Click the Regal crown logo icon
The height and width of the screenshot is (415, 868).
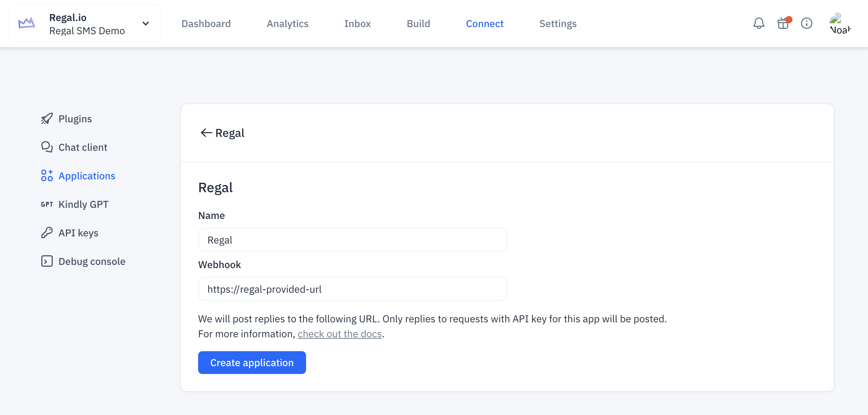click(x=27, y=24)
